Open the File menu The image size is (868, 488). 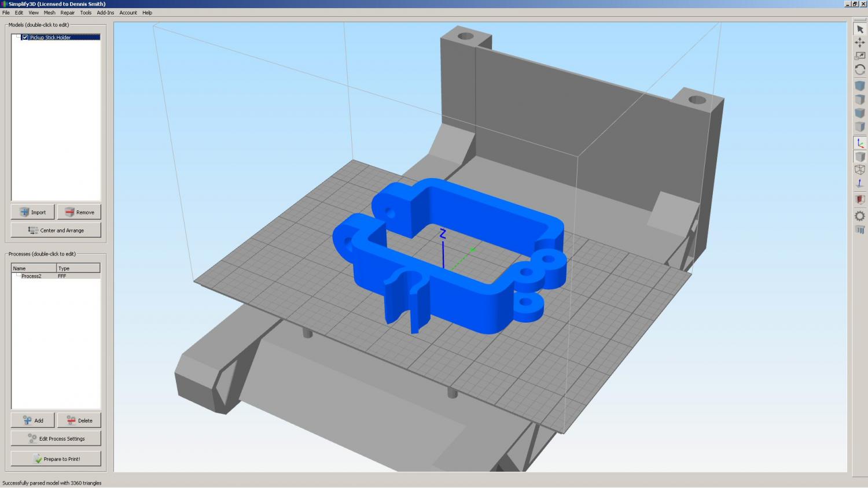point(6,13)
